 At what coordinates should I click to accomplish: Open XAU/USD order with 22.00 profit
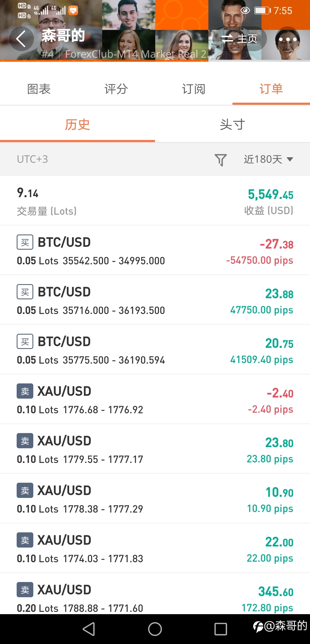tap(155, 548)
